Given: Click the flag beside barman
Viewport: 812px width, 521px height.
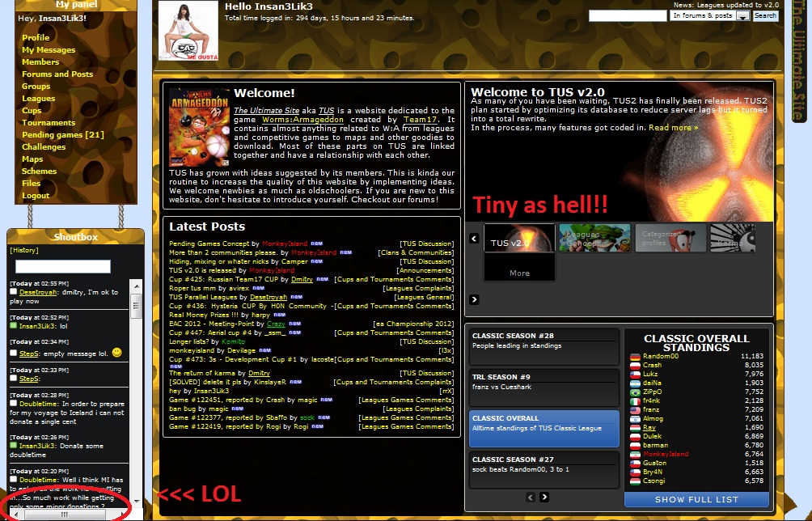Looking at the screenshot, I should (635, 446).
